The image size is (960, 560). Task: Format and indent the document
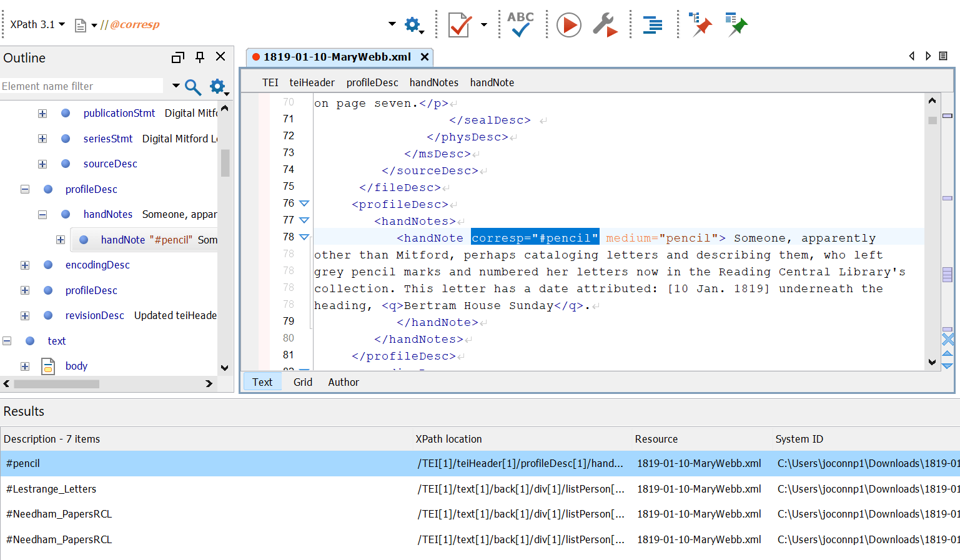(653, 25)
